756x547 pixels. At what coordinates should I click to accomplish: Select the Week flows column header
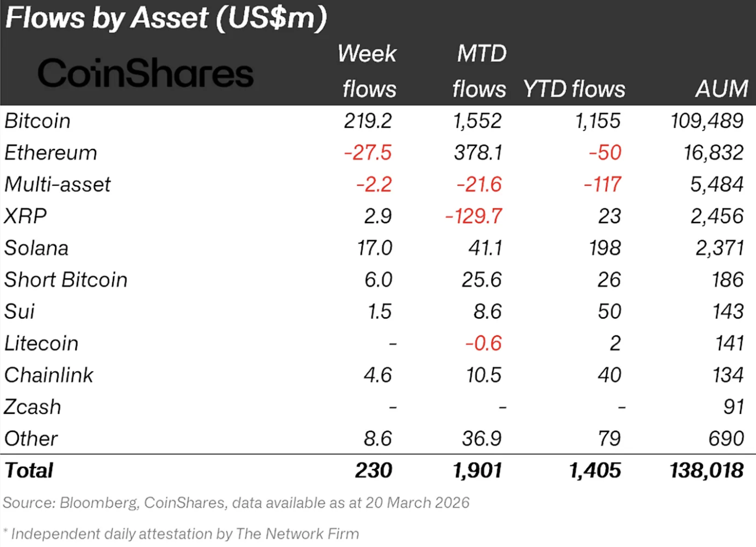point(367,71)
